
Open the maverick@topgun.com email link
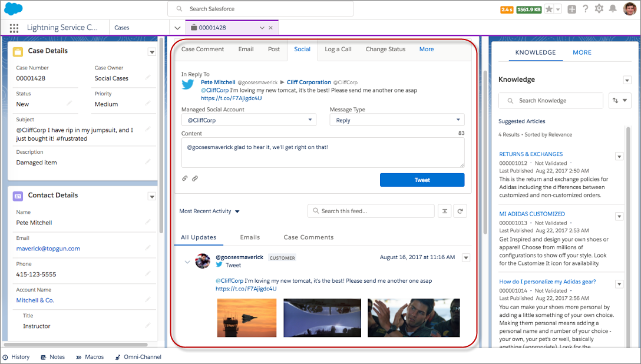(48, 249)
